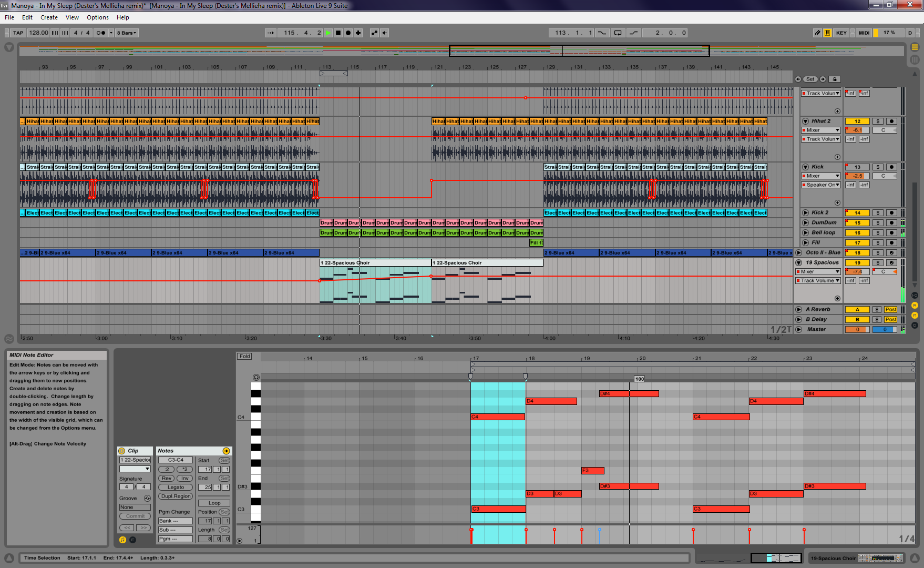Toggle Returns section R button
This screenshot has width=924, height=568.
click(915, 306)
